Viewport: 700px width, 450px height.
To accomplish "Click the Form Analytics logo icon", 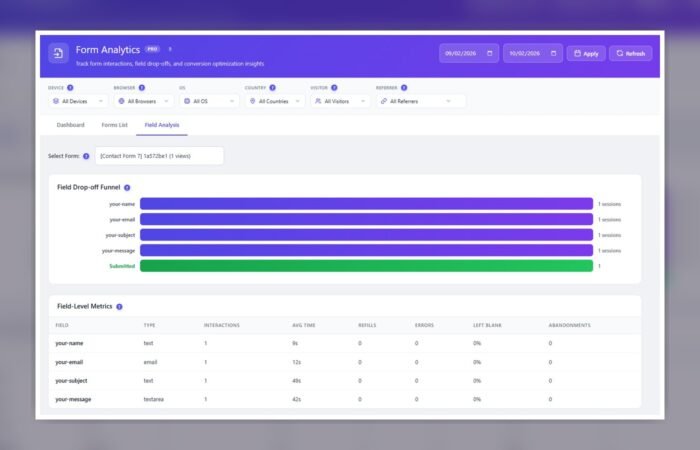I will tap(58, 53).
